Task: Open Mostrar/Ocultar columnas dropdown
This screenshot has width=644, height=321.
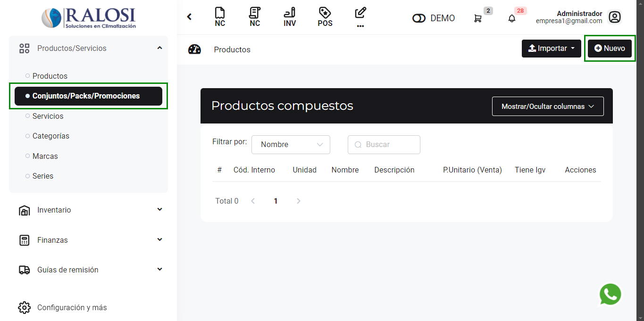Action: click(547, 107)
